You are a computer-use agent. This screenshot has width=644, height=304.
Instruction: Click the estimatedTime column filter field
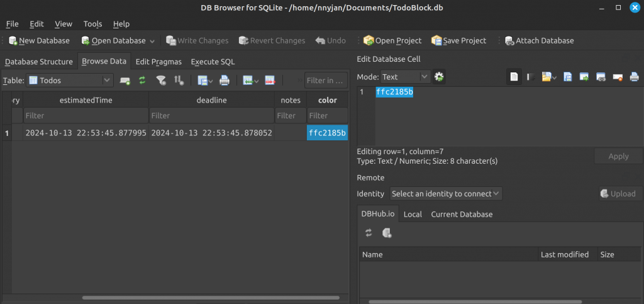point(86,116)
